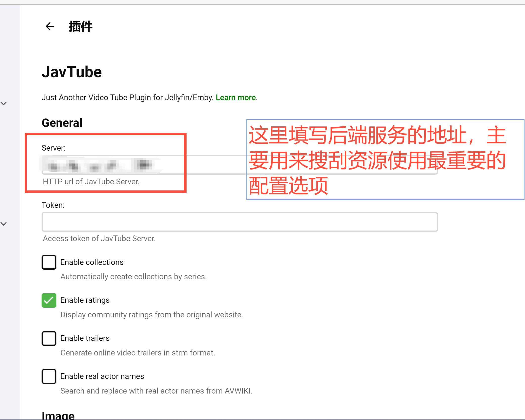Screen dimensions: 525x420
Task: Click 'Automatically create collections by series.' text
Action: [x=134, y=277]
